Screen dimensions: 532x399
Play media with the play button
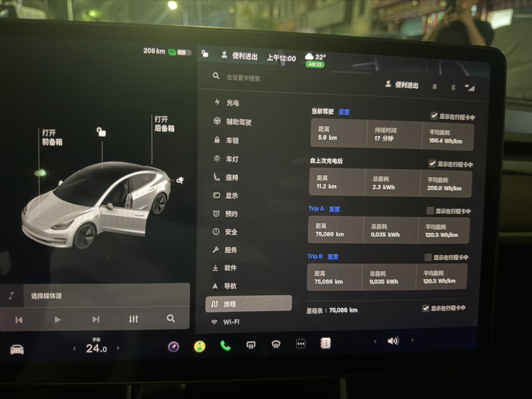click(x=57, y=319)
